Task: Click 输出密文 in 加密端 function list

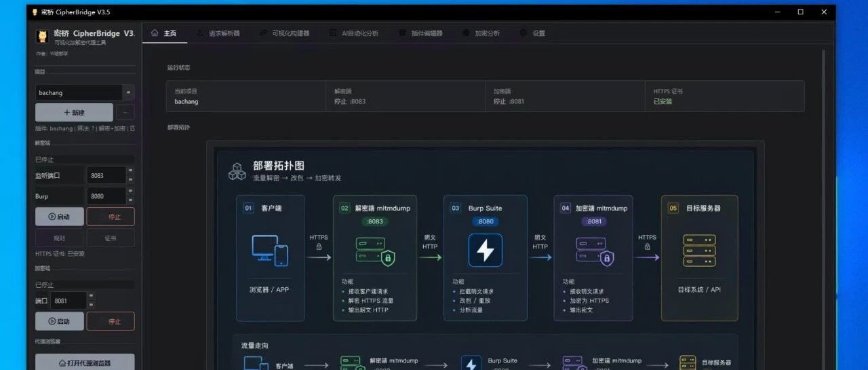Action: click(581, 310)
